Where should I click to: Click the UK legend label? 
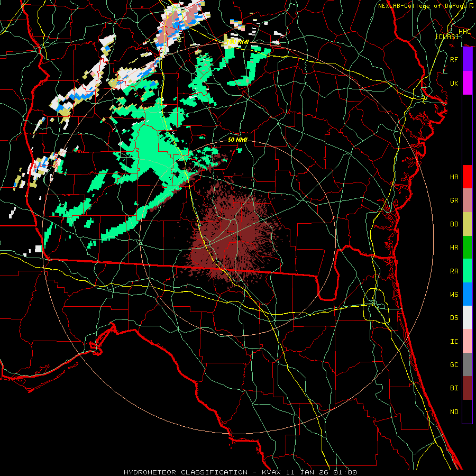click(x=454, y=83)
